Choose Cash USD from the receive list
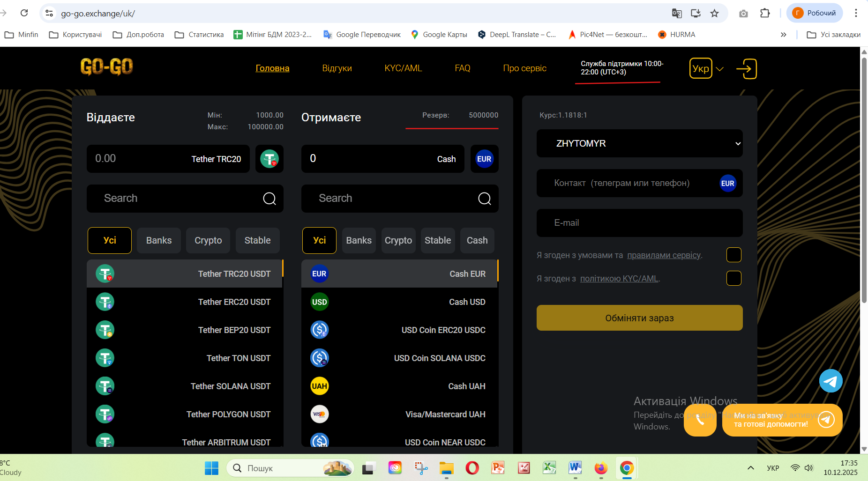Image resolution: width=868 pixels, height=481 pixels. pos(399,302)
